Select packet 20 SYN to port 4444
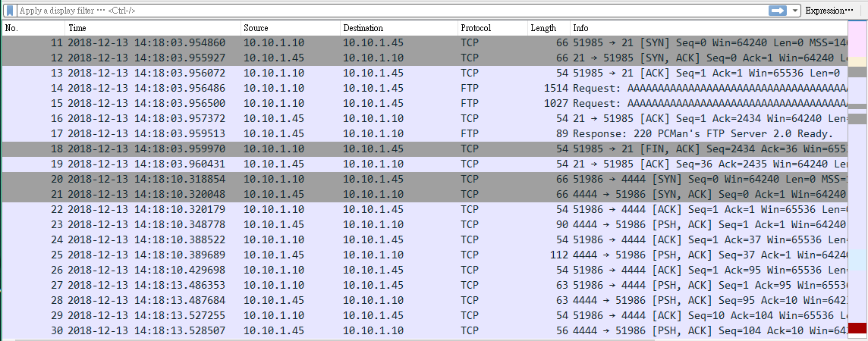868x341 pixels. pos(425,180)
